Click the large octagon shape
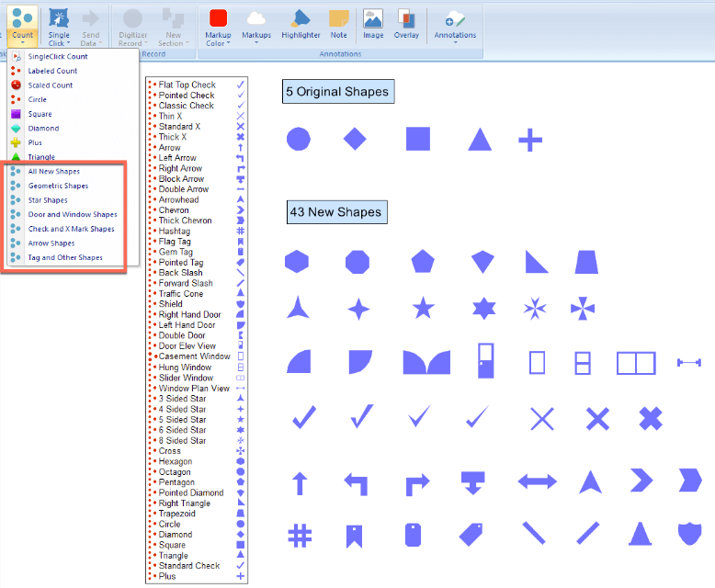 [x=357, y=262]
